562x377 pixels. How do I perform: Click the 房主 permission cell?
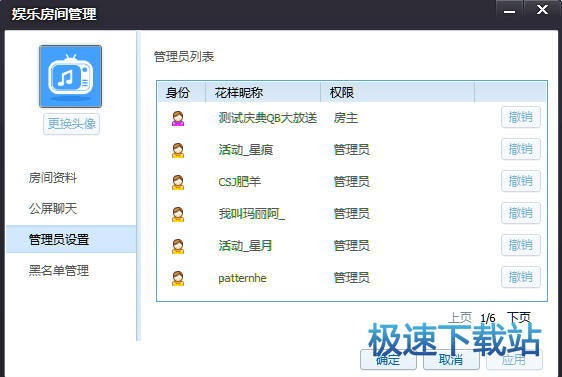tap(346, 118)
